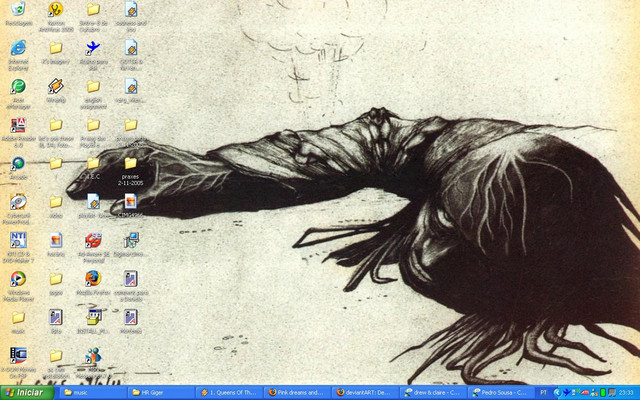Launch Cyberlink PowerProducer disc icon
Image resolution: width=640 pixels, height=400 pixels.
click(18, 202)
